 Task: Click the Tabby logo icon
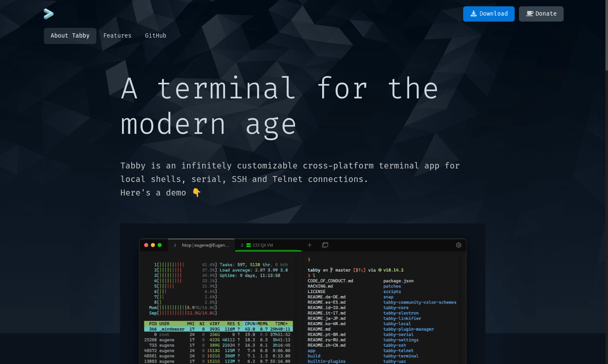[x=48, y=14]
